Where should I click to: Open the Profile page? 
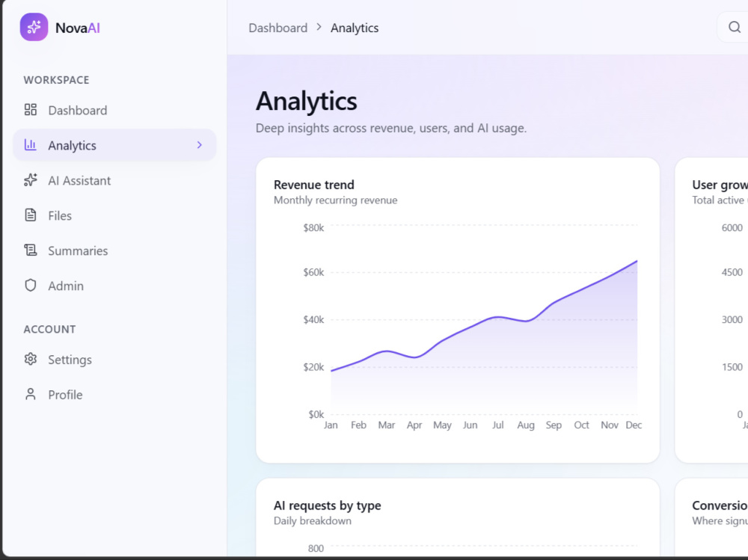114,395
